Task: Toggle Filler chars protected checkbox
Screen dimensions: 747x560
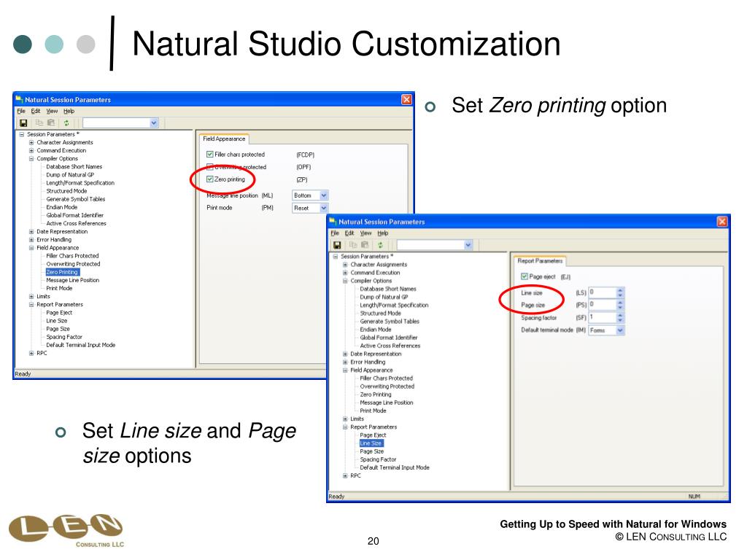Action: pyautogui.click(x=209, y=155)
